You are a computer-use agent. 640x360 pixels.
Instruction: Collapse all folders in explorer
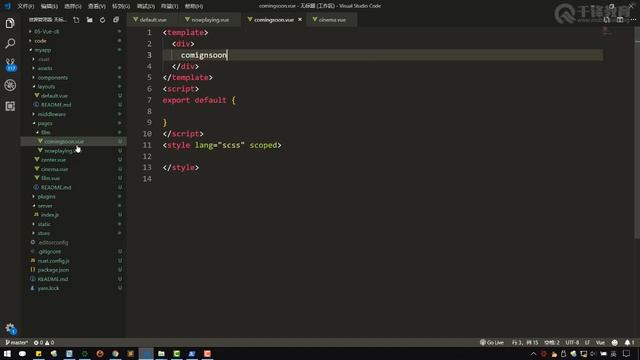116,20
